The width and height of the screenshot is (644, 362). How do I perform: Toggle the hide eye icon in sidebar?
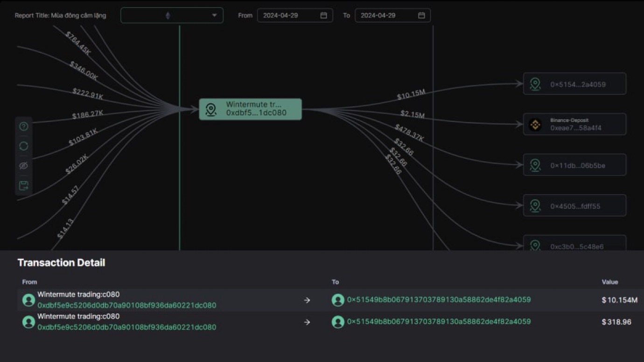(x=24, y=166)
